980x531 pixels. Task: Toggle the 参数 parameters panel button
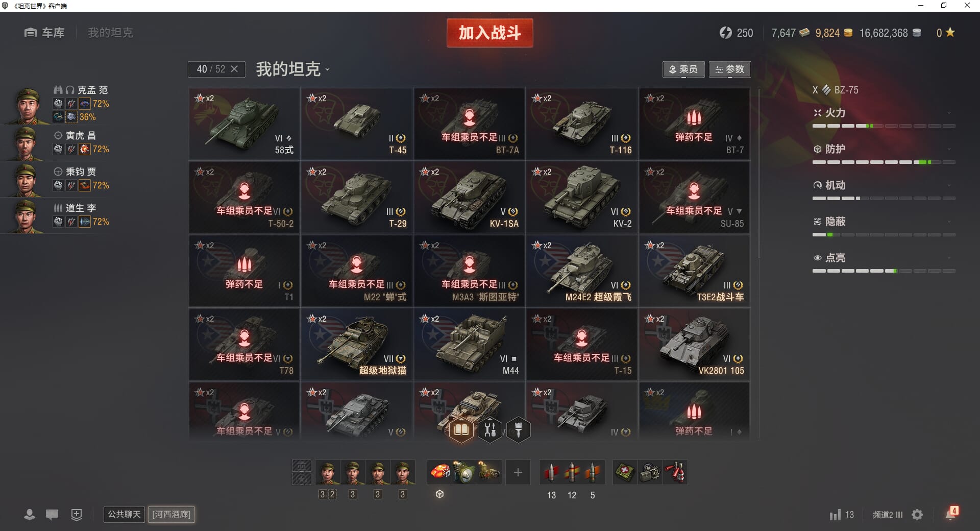pyautogui.click(x=730, y=69)
